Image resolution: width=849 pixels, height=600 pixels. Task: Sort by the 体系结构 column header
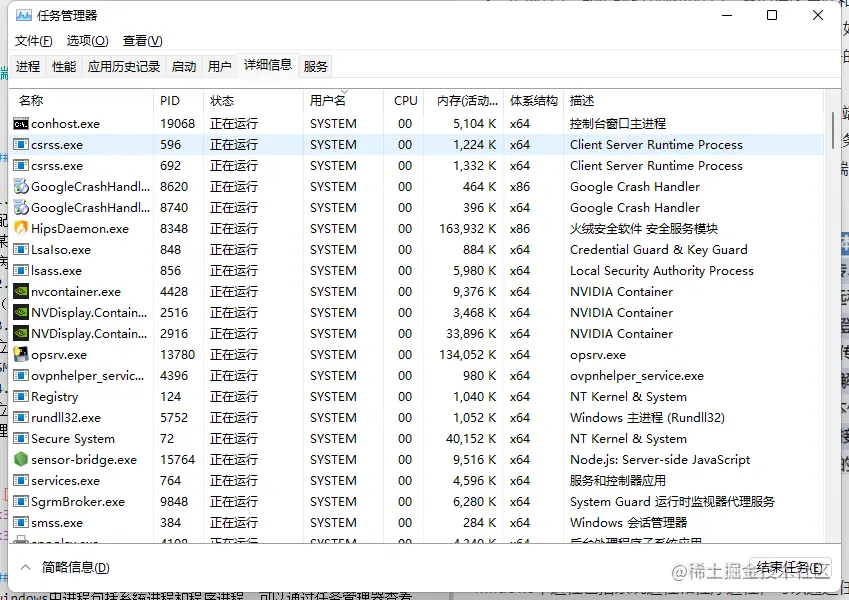[534, 101]
